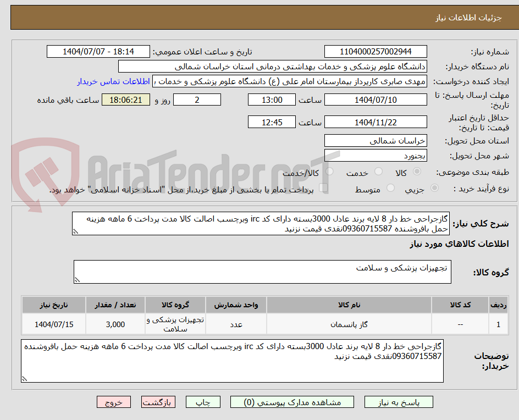Click the شهر محل تحویل field showing بجنورد
The width and height of the screenshot is (519, 420).
pyautogui.click(x=376, y=156)
